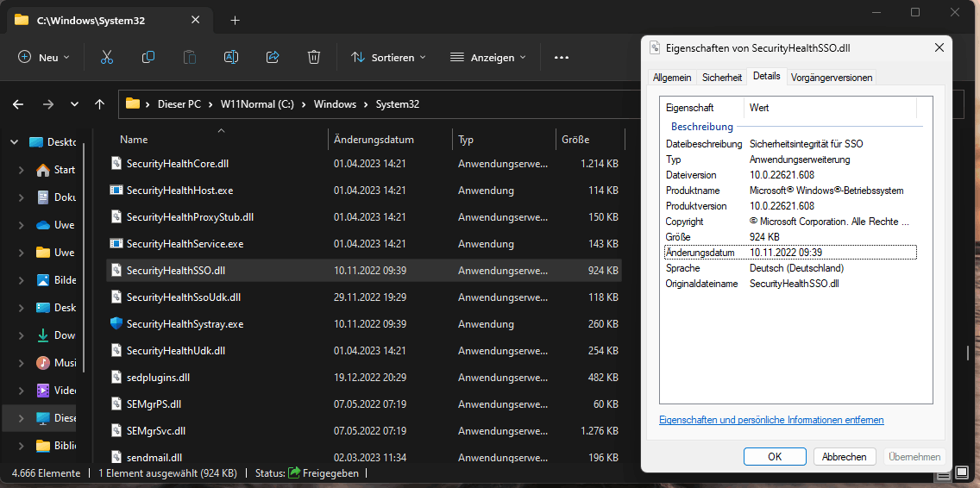Select the Details tab

tap(766, 76)
